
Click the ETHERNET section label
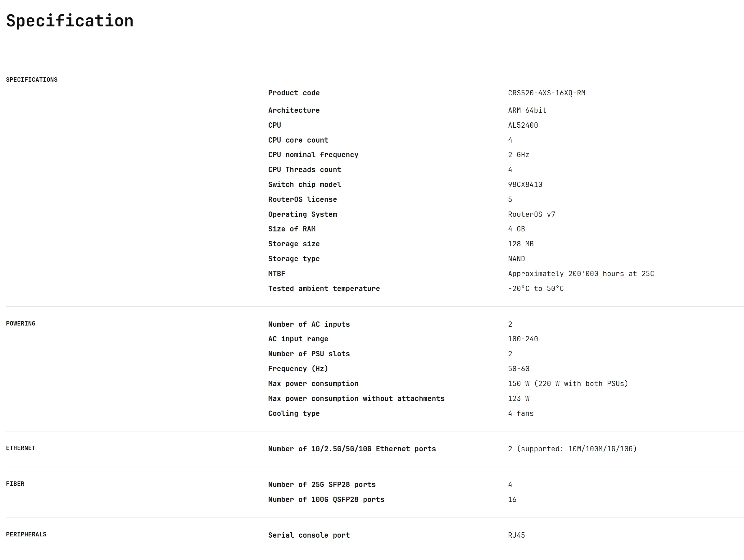pos(20,448)
